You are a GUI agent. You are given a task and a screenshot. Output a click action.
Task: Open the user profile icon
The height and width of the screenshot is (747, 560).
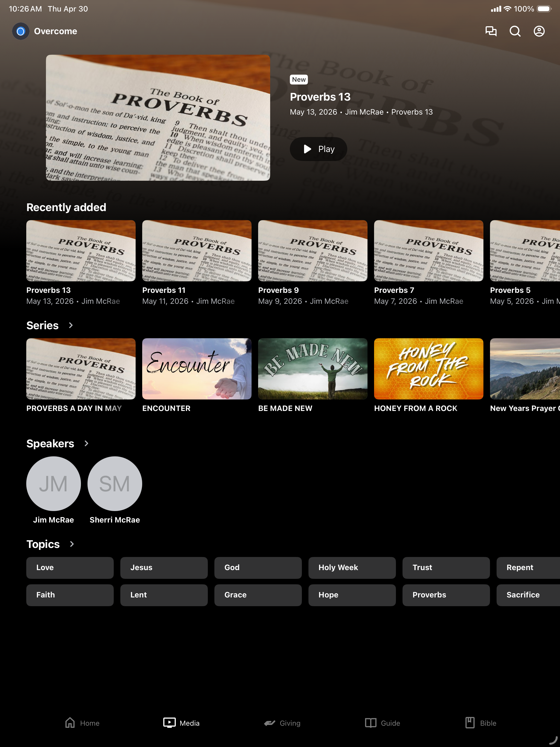click(539, 31)
